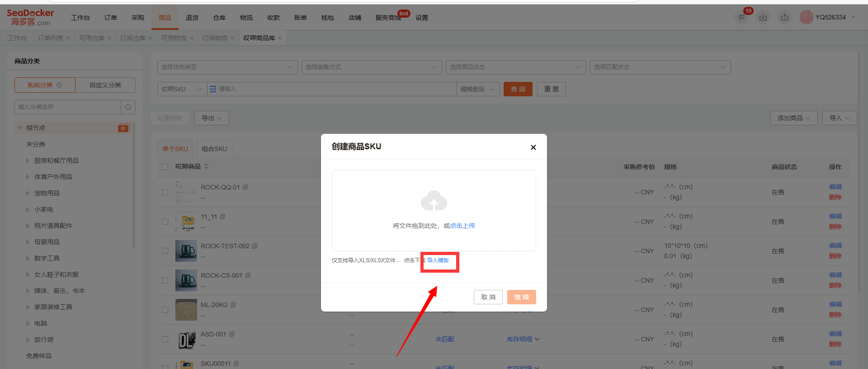Image resolution: width=868 pixels, height=369 pixels.
Task: Click the category tree vertical scrollbar
Action: 133,185
